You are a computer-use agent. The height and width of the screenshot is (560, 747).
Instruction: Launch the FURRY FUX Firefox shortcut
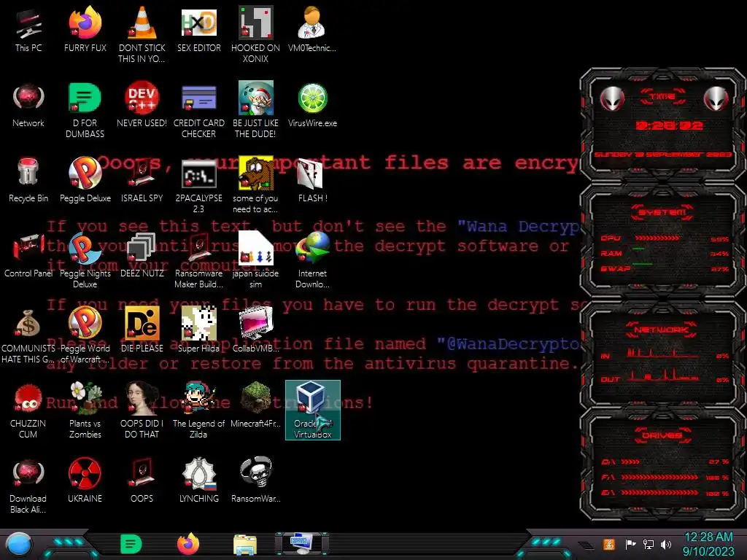(85, 29)
